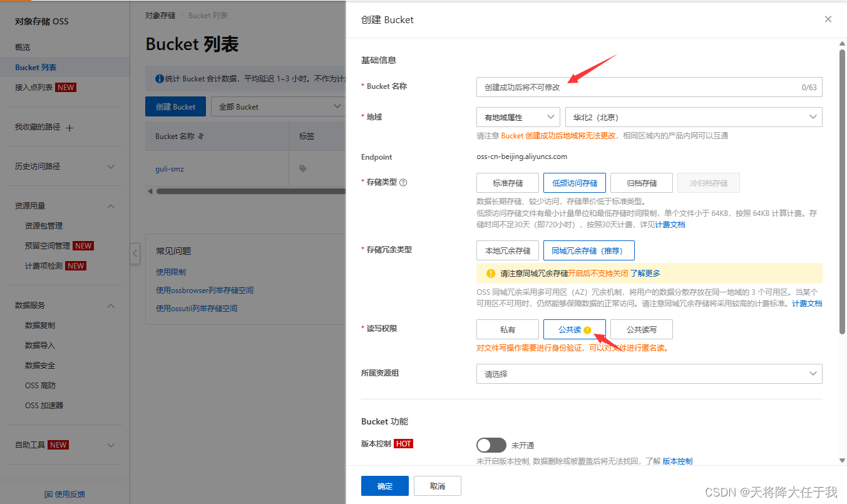Click the info icon in the statistics notice
Image resolution: width=847 pixels, height=504 pixels.
pyautogui.click(x=160, y=79)
